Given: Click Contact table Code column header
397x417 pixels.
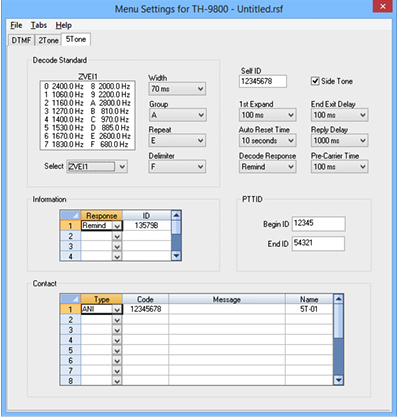Looking at the screenshot, I should tap(146, 299).
